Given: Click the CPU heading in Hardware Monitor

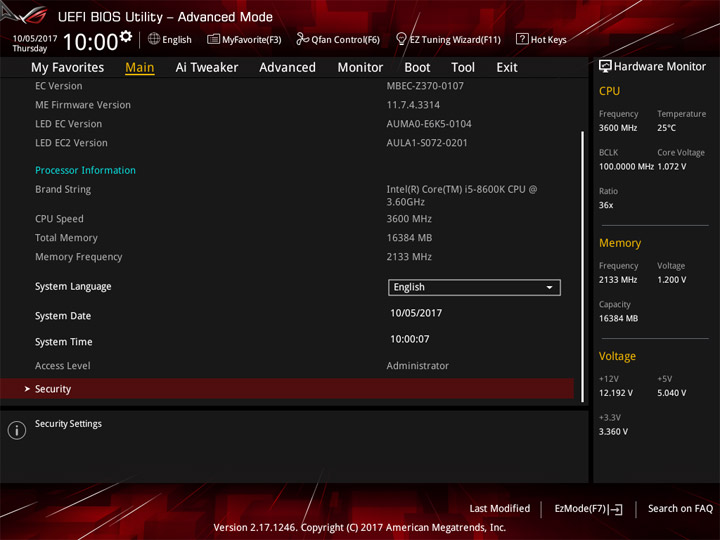Looking at the screenshot, I should 609,91.
